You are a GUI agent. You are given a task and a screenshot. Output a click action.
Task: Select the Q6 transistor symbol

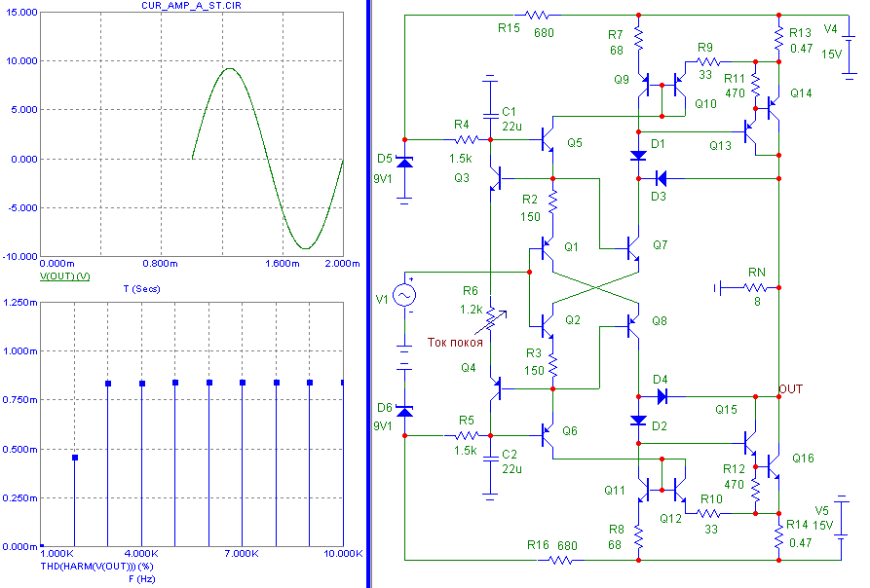548,436
